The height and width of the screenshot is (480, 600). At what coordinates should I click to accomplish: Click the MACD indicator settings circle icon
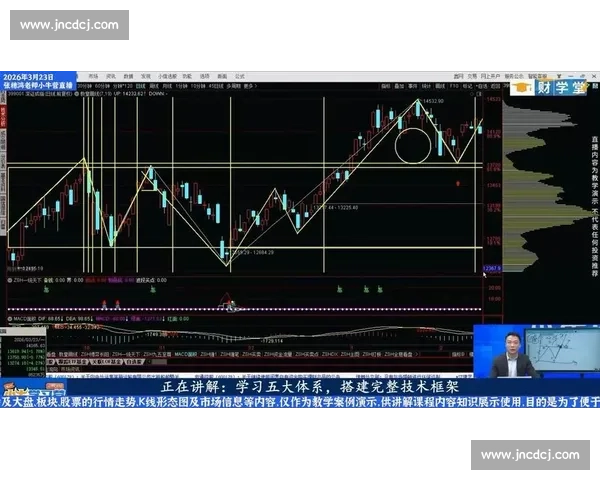click(x=10, y=318)
